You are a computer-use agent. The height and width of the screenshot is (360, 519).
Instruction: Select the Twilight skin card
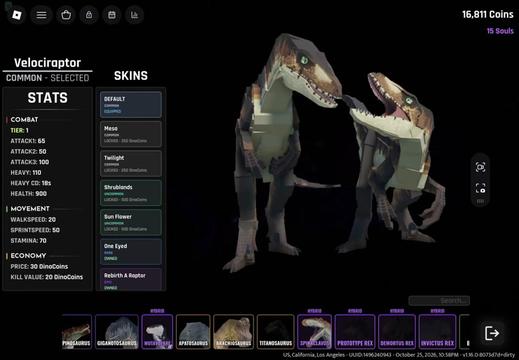click(131, 163)
